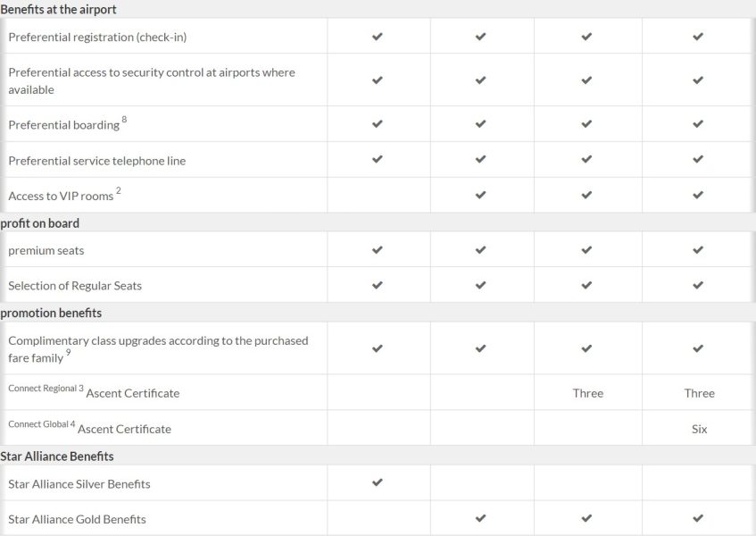Image resolution: width=756 pixels, height=536 pixels.
Task: Click the 'Star Alliance Benefits' section header
Action: click(x=57, y=456)
